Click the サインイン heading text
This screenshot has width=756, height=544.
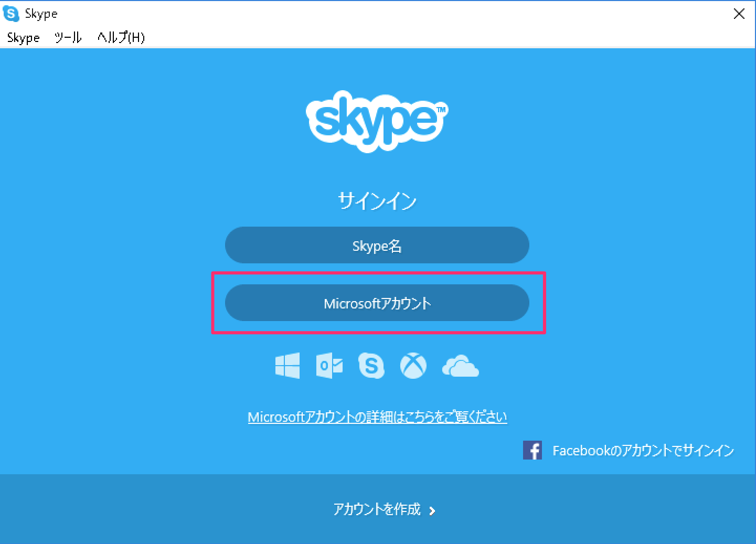pyautogui.click(x=377, y=201)
